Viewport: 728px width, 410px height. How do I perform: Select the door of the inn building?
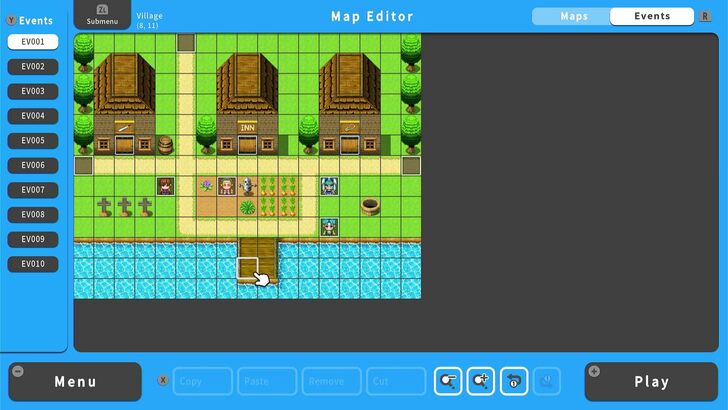coord(247,145)
